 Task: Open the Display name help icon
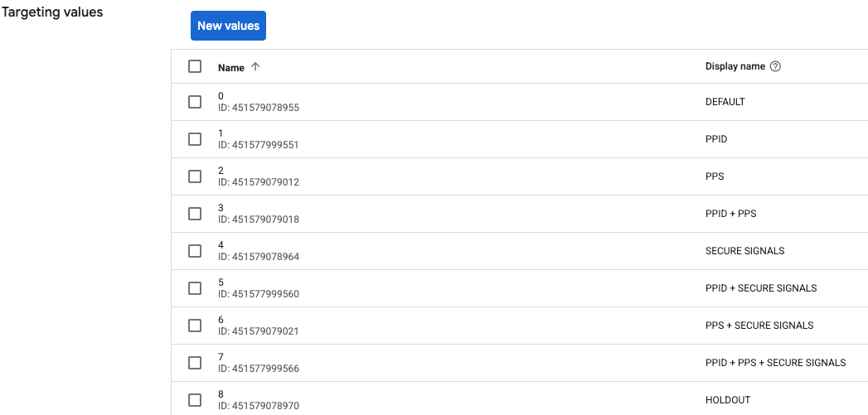[776, 67]
